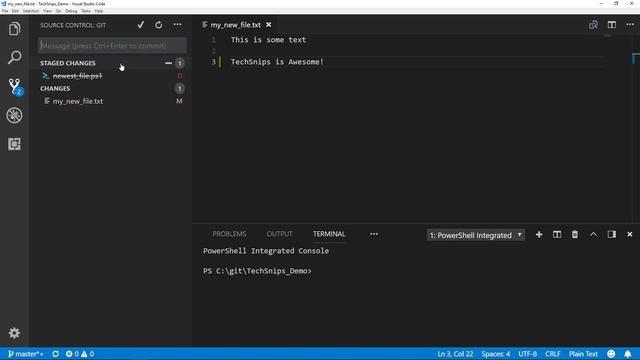640x360 pixels.
Task: Split the editor
Action: (x=611, y=25)
